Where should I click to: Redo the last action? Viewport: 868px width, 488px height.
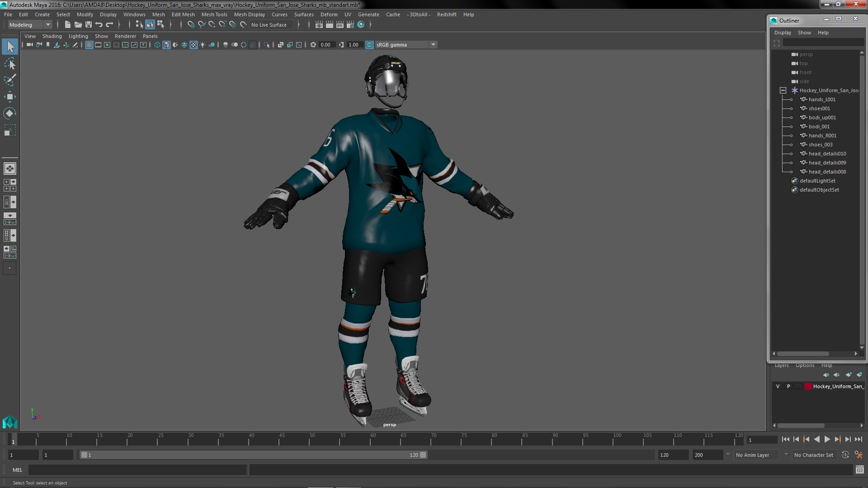[x=109, y=25]
